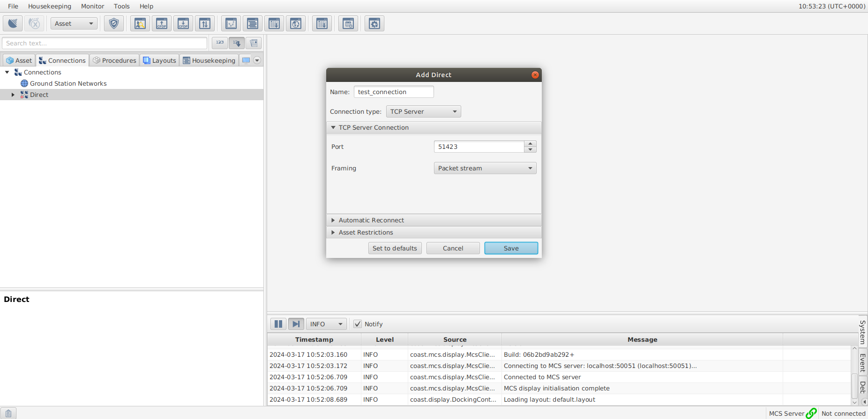Click Set to defaults button
This screenshot has height=419, width=868.
[x=395, y=248]
